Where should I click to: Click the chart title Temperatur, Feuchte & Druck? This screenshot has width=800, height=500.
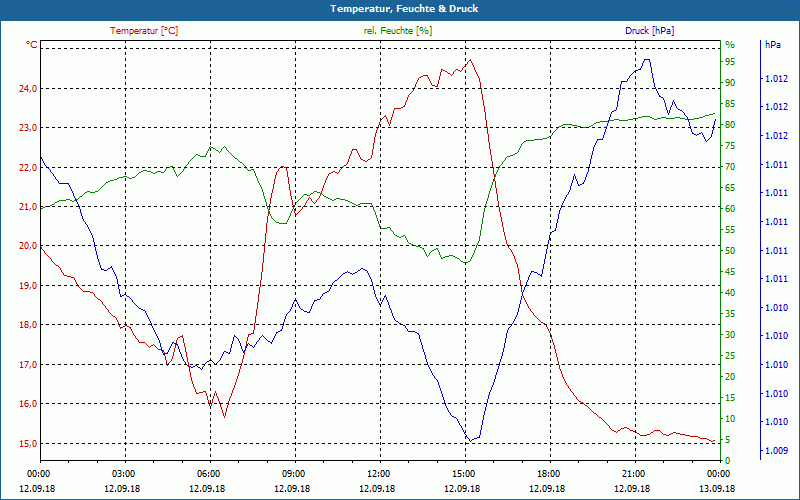pos(404,9)
